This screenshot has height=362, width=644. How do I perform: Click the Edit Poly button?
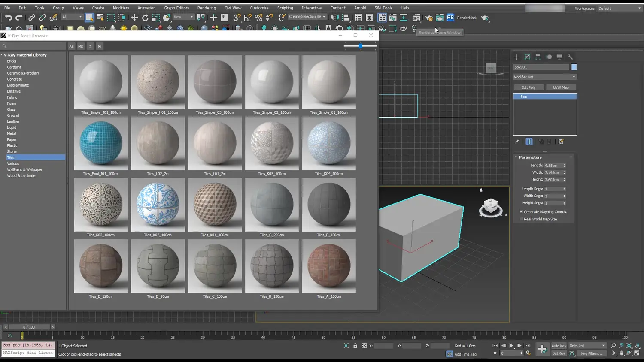click(529, 87)
